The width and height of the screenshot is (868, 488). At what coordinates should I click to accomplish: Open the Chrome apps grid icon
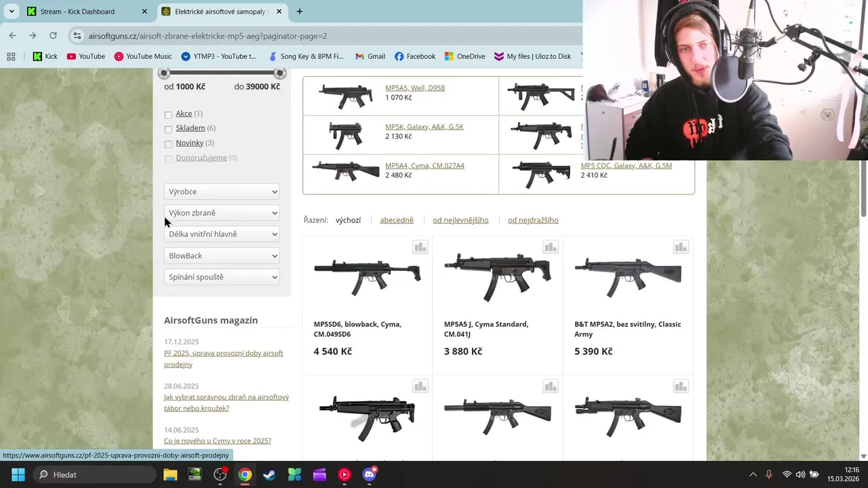[11, 56]
